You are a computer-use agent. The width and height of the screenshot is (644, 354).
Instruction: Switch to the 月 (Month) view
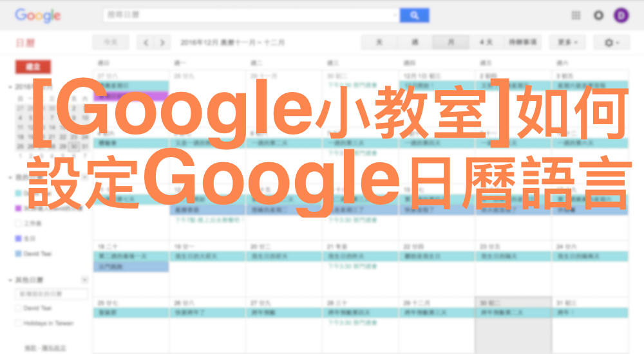click(x=451, y=42)
